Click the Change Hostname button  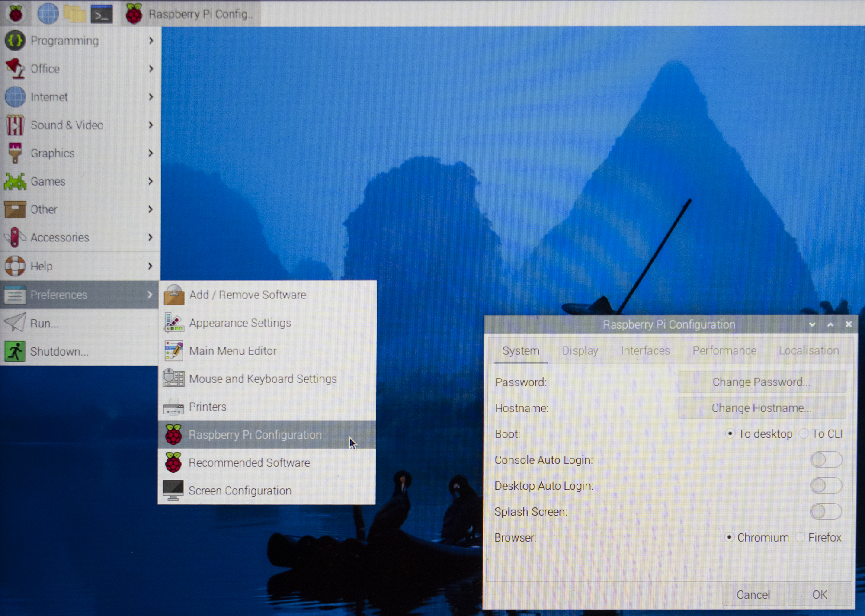(761, 408)
